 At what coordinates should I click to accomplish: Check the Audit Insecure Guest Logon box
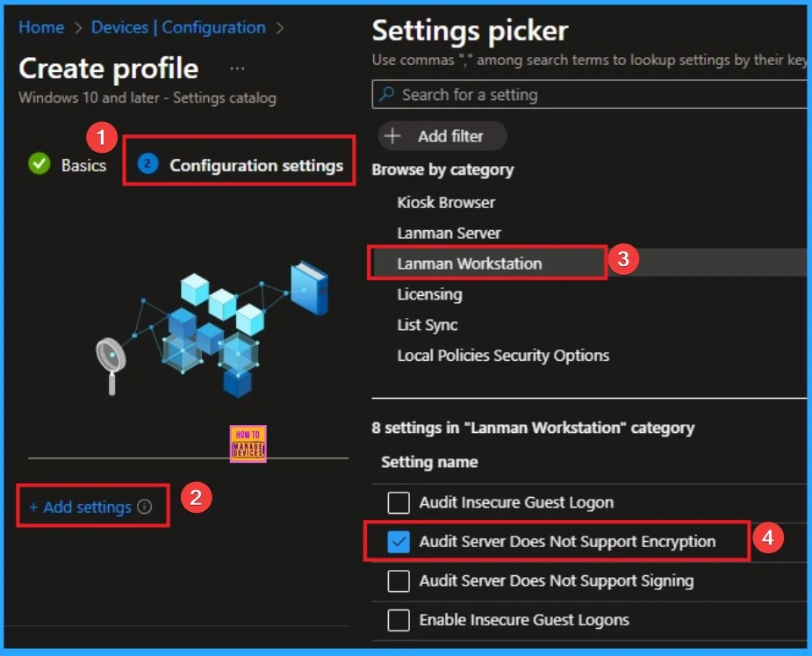point(399,502)
